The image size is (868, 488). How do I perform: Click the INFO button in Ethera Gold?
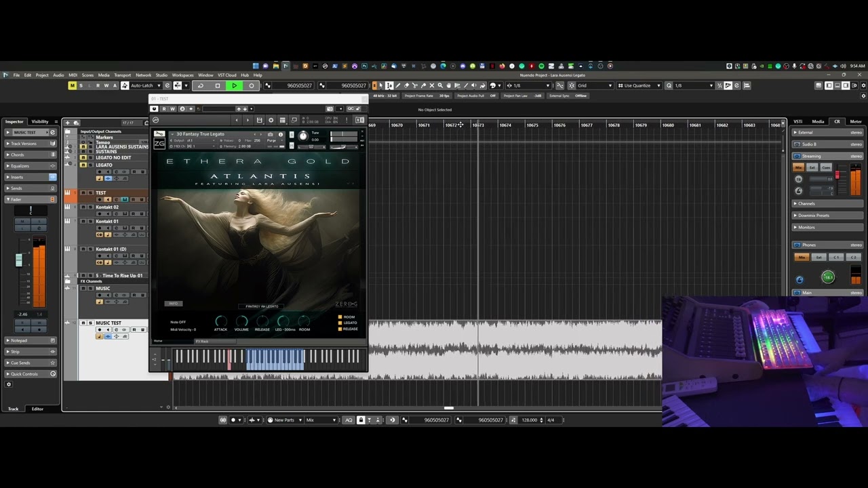pyautogui.click(x=173, y=304)
